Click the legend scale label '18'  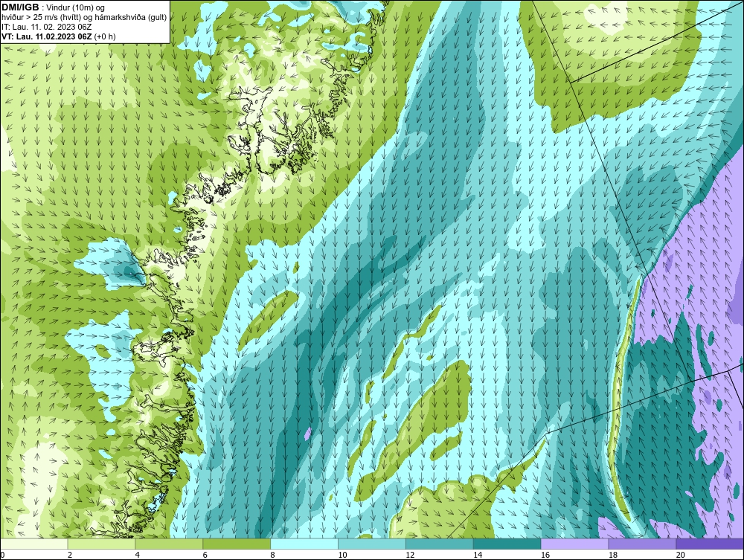pos(612,555)
